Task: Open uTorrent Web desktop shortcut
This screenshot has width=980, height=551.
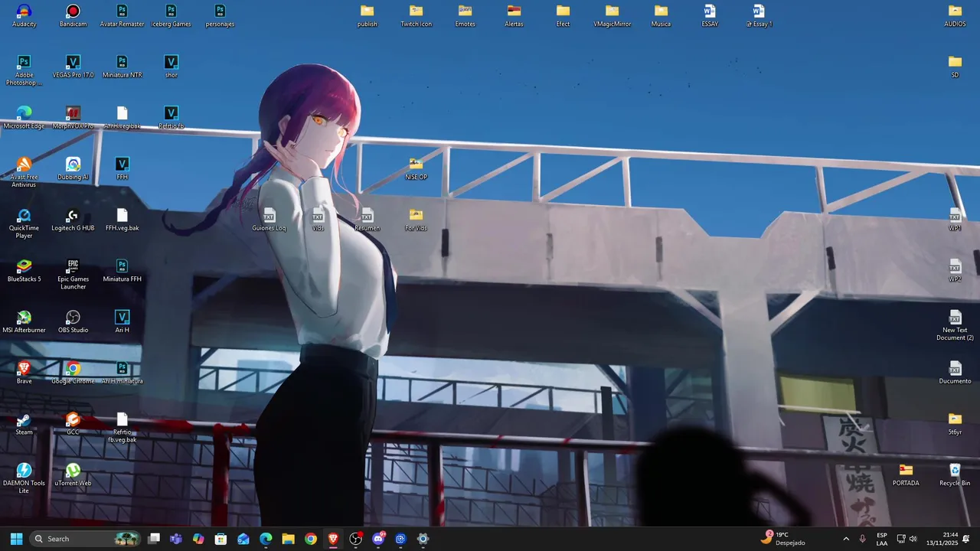Action: click(73, 474)
